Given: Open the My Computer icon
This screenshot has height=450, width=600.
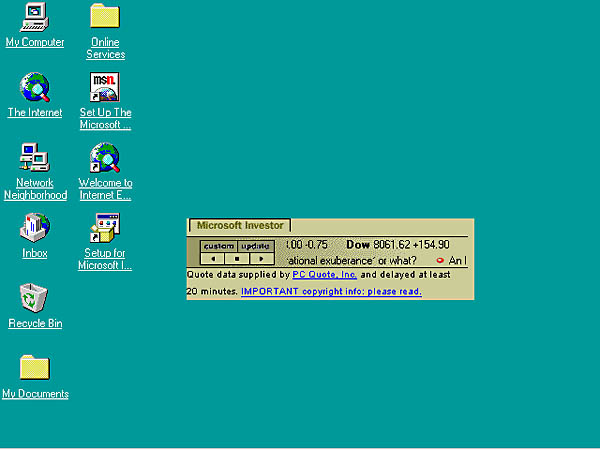Looking at the screenshot, I should [x=34, y=17].
